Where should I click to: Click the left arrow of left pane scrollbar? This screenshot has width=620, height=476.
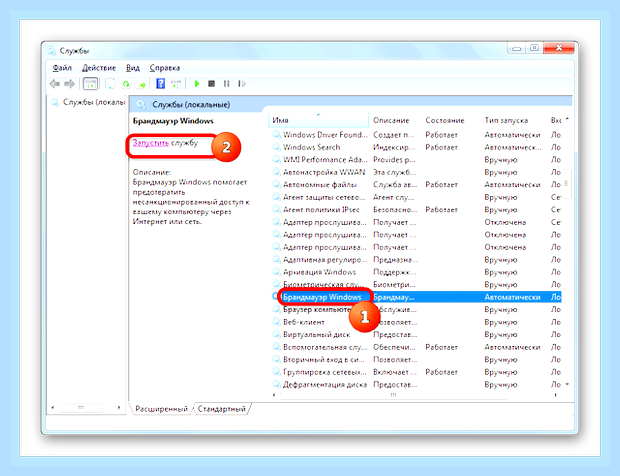[53, 408]
